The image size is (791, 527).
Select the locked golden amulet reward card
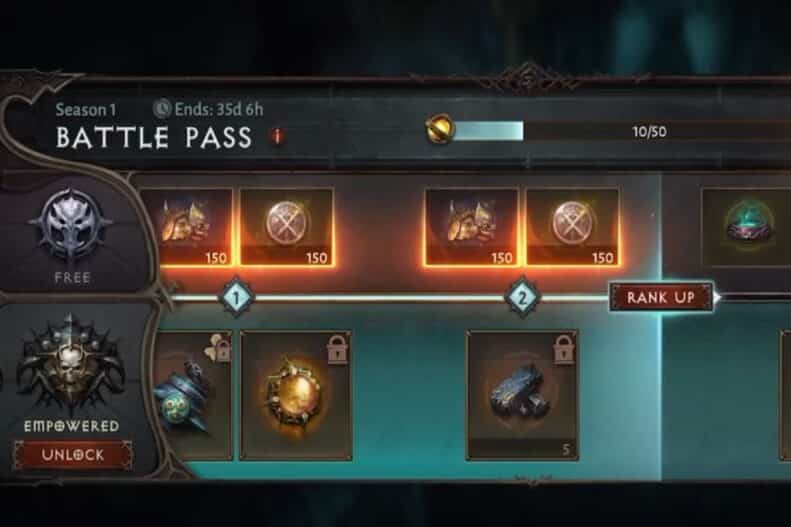click(x=296, y=395)
